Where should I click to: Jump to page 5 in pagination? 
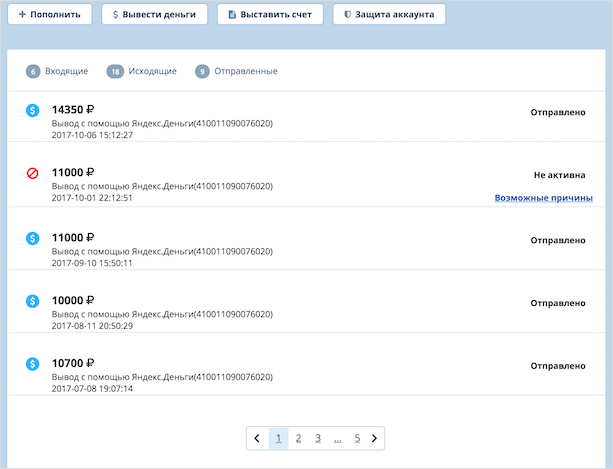pyautogui.click(x=356, y=438)
